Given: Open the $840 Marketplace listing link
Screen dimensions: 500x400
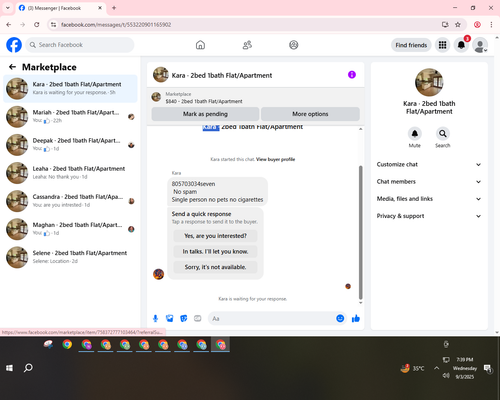Looking at the screenshot, I should [204, 101].
